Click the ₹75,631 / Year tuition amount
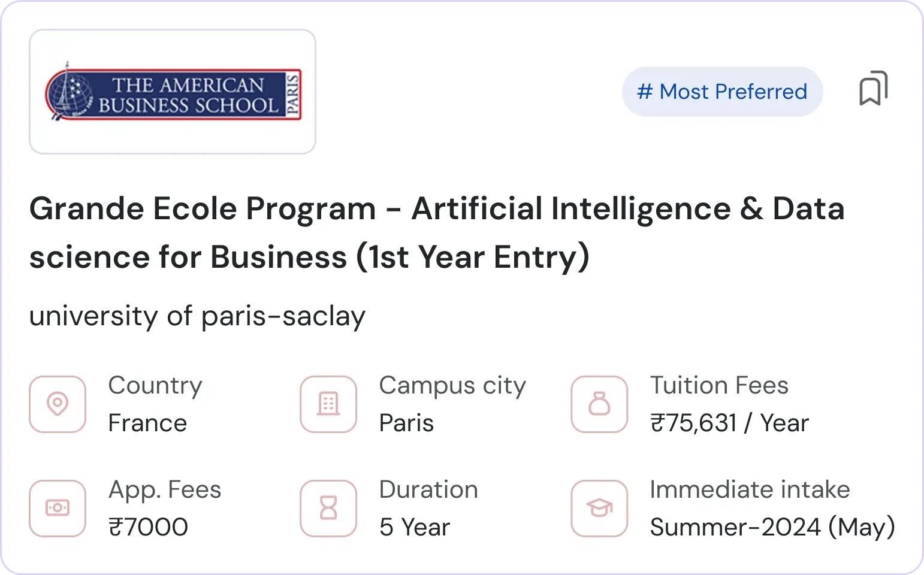The width and height of the screenshot is (924, 575). (729, 423)
